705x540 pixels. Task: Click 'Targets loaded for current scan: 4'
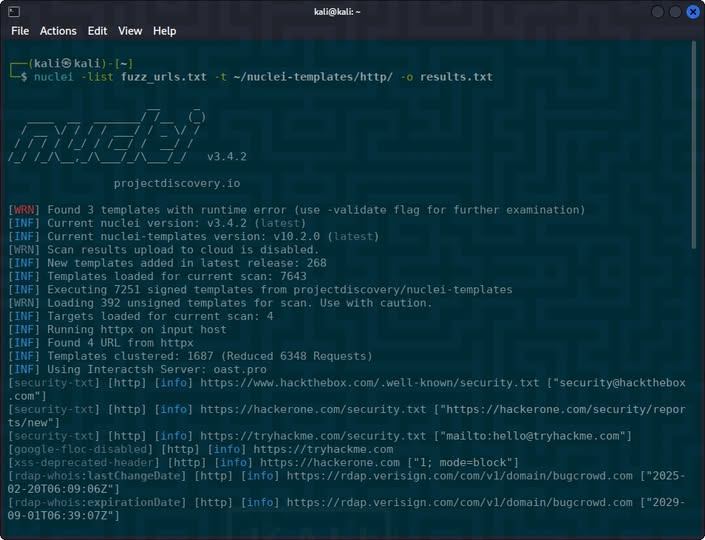pos(160,317)
